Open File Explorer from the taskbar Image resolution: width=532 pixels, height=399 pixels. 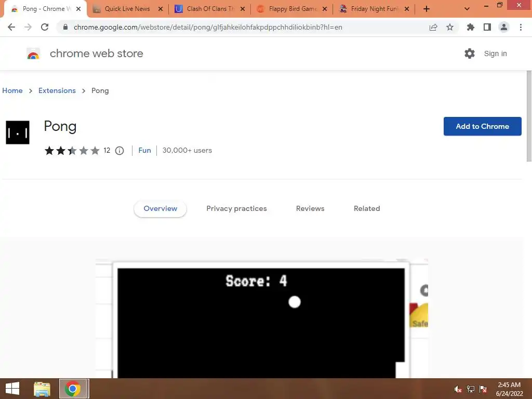point(42,389)
